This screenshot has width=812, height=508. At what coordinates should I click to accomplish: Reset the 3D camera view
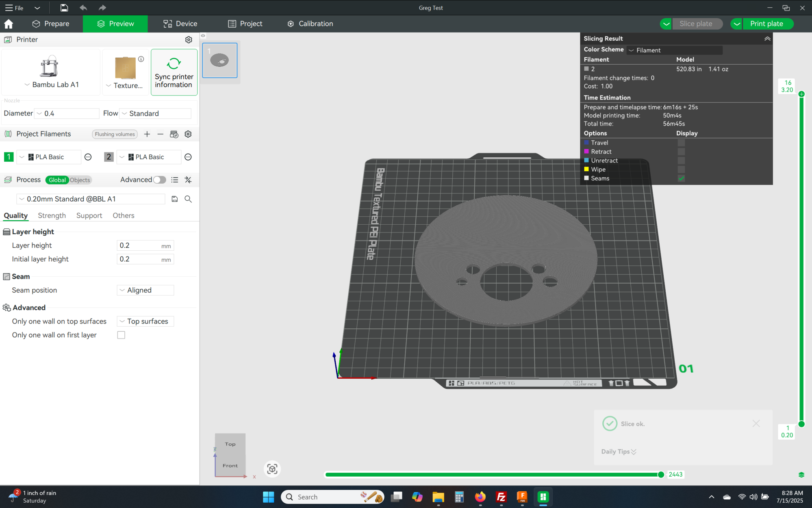tap(272, 469)
